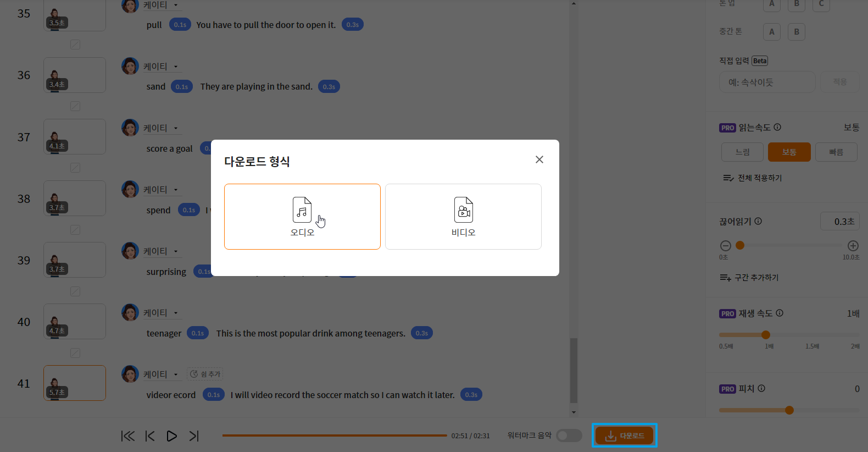Click 쉼 추가 button on row 41

(x=205, y=374)
